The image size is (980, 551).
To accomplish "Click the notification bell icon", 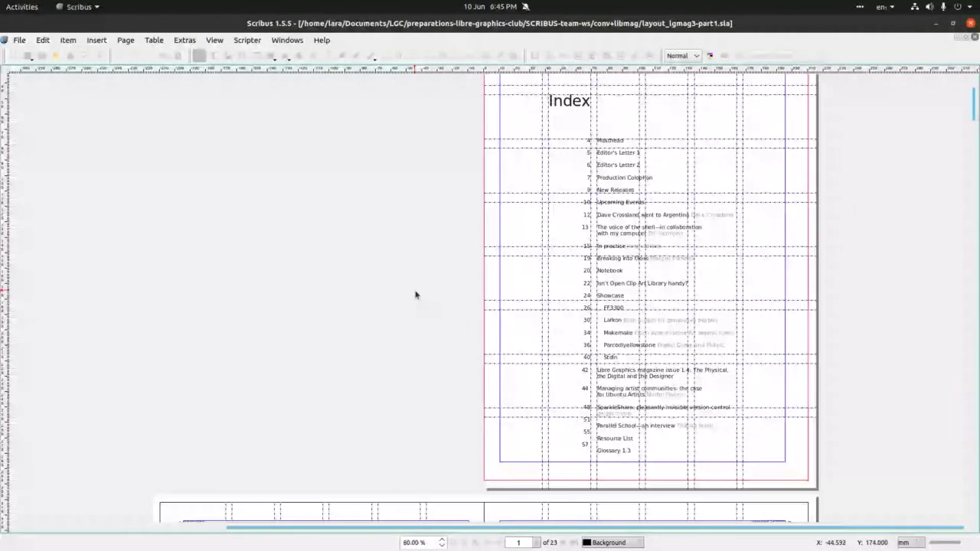I will pos(526,7).
